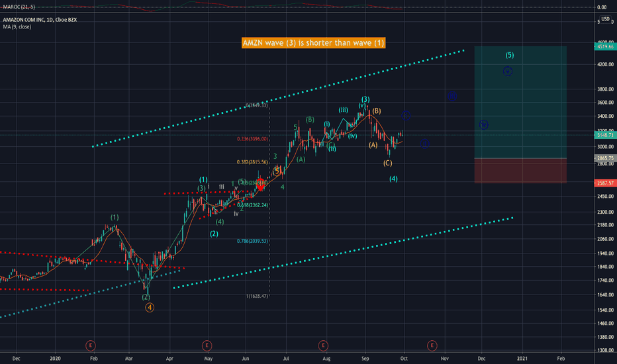Select the orange circled 4 wave label
The height and width of the screenshot is (364, 617).
[x=150, y=307]
